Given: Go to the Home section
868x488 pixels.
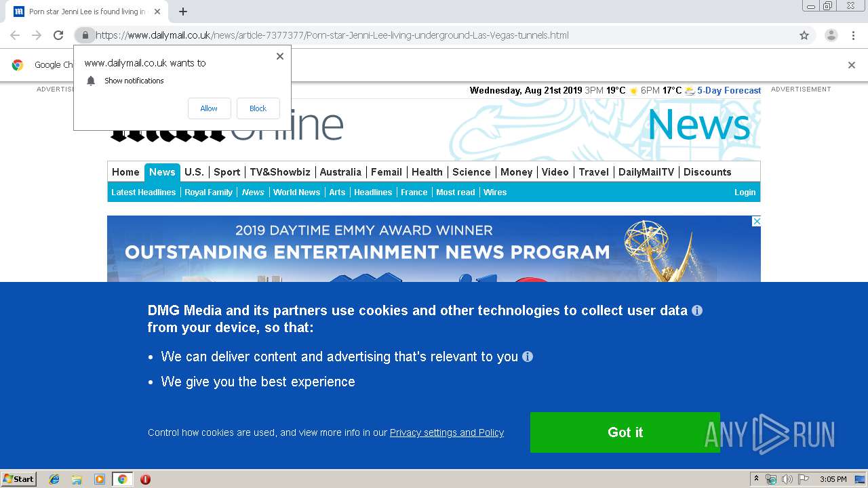Looking at the screenshot, I should pos(125,172).
